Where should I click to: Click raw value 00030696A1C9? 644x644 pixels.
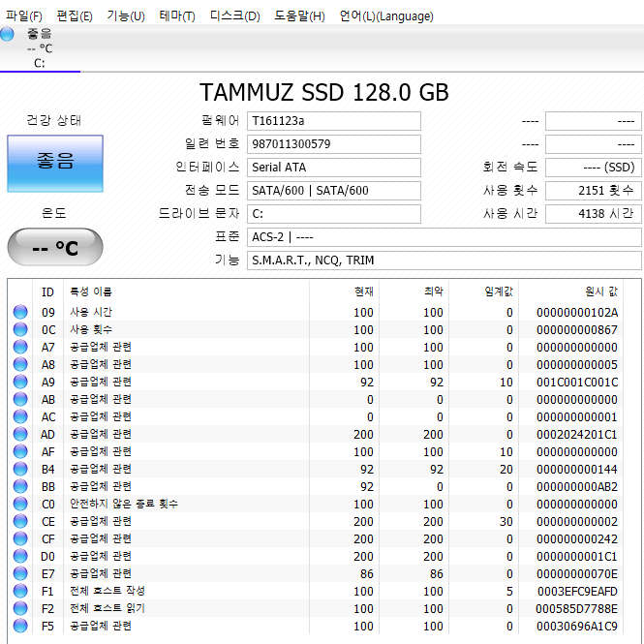(577, 627)
